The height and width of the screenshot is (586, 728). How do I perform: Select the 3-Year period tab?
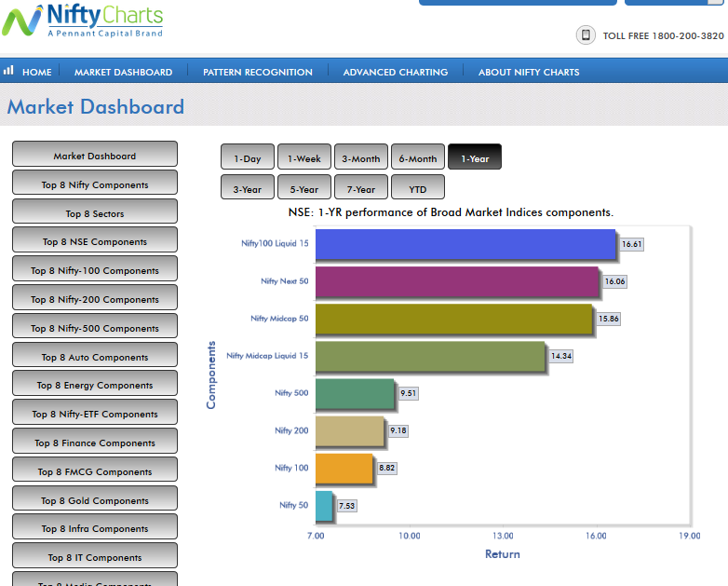coord(248,187)
